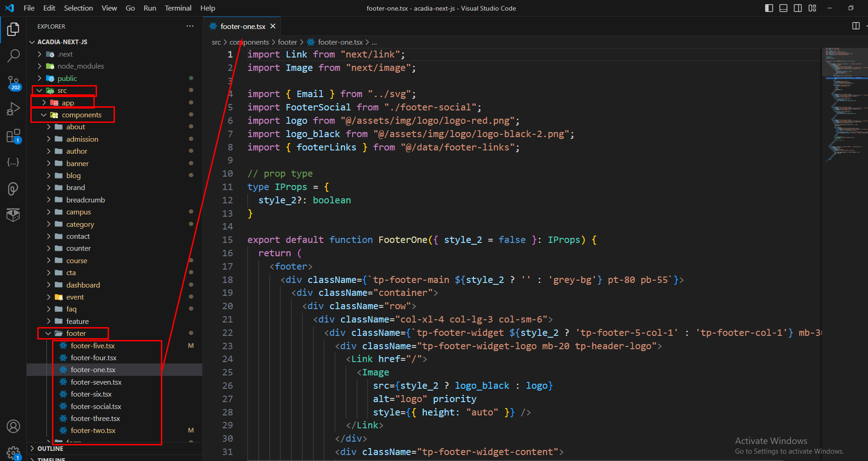
Task: Expand the .next folder
Action: (40, 54)
